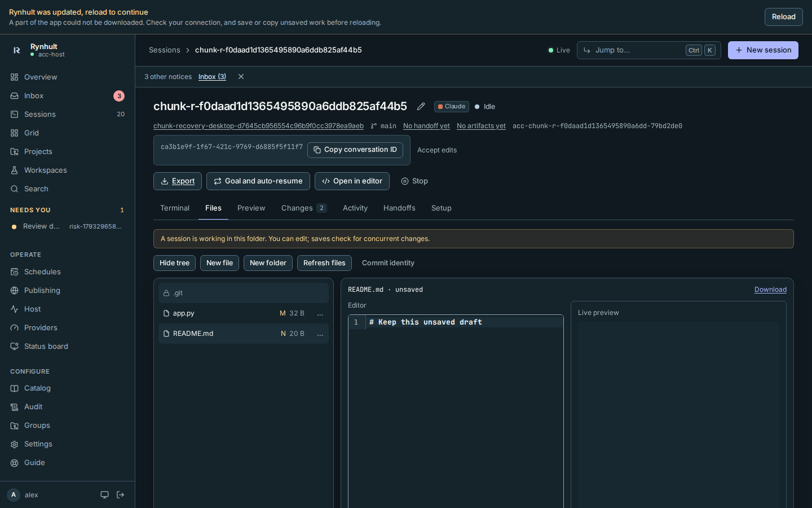Open the Host page in the sidebar
Image resolution: width=812 pixels, height=508 pixels.
coord(68,309)
